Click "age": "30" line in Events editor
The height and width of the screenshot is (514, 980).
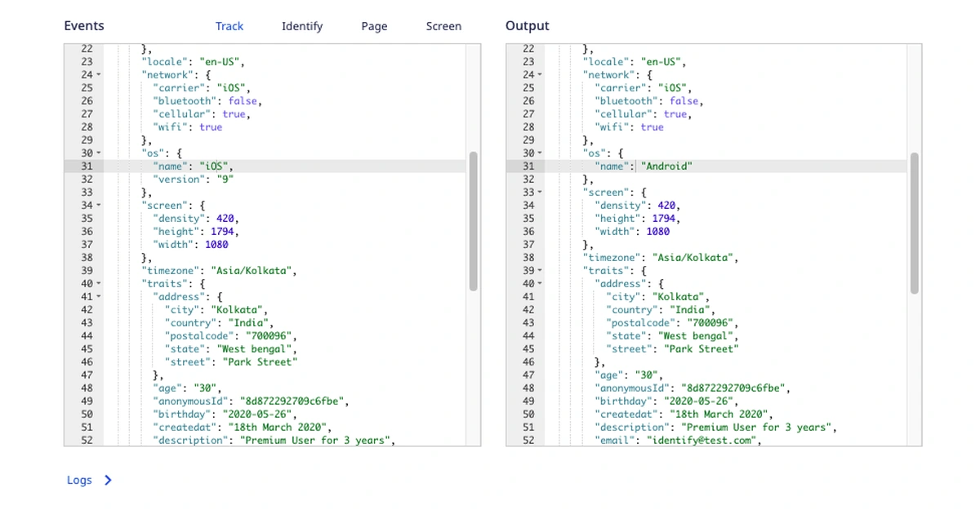187,388
